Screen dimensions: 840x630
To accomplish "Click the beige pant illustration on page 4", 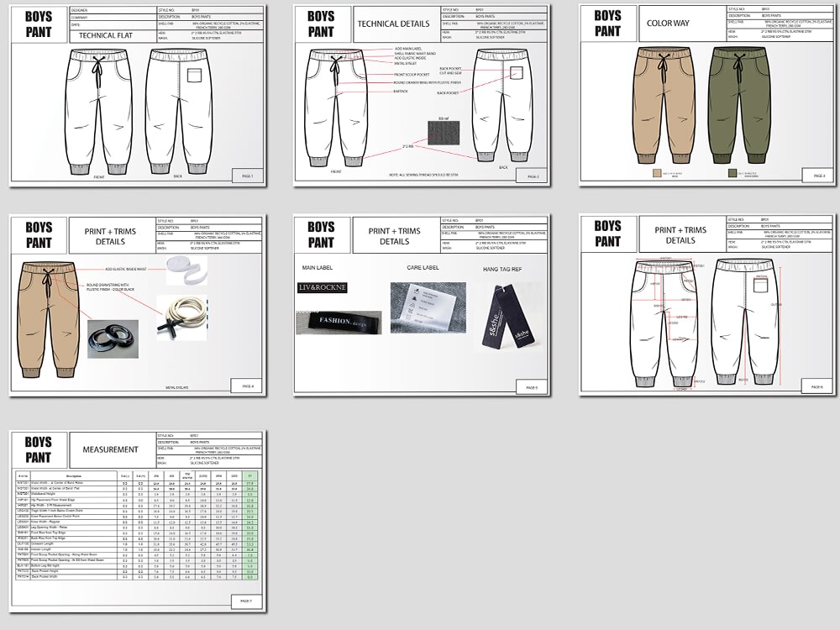I will pos(47,319).
